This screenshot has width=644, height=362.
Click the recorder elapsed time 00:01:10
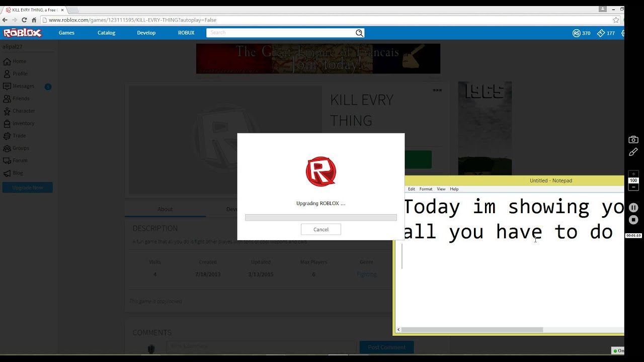point(633,235)
